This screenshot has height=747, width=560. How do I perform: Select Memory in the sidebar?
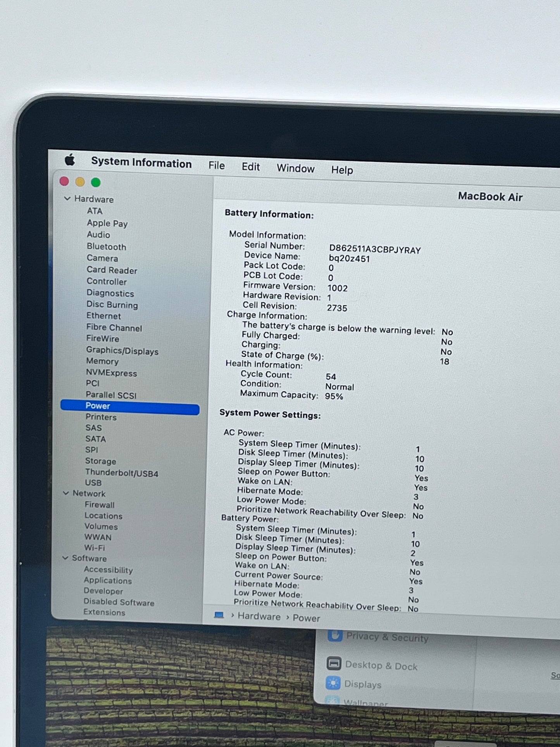tap(102, 361)
